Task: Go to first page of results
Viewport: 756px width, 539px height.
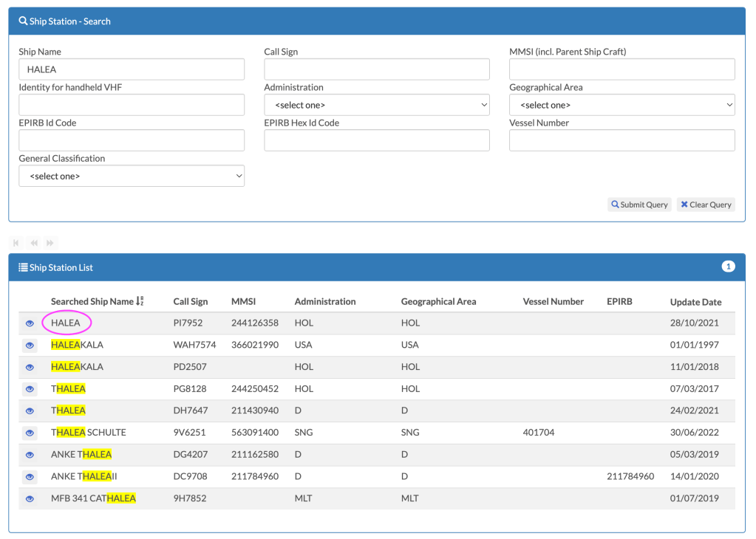Action: click(x=17, y=243)
